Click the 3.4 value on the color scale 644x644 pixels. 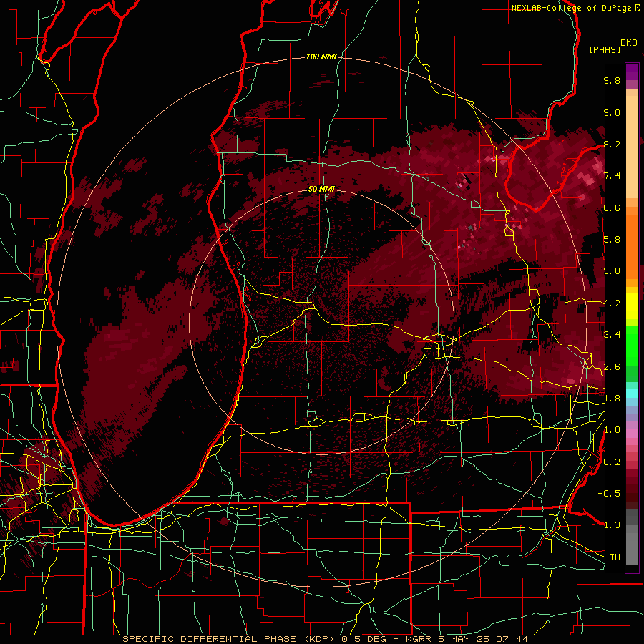click(x=612, y=335)
